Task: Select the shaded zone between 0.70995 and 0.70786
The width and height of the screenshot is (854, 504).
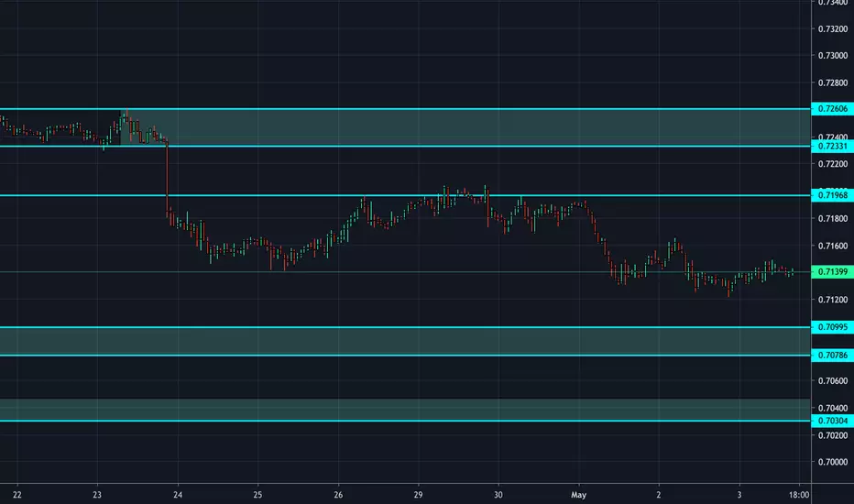Action: (405, 341)
